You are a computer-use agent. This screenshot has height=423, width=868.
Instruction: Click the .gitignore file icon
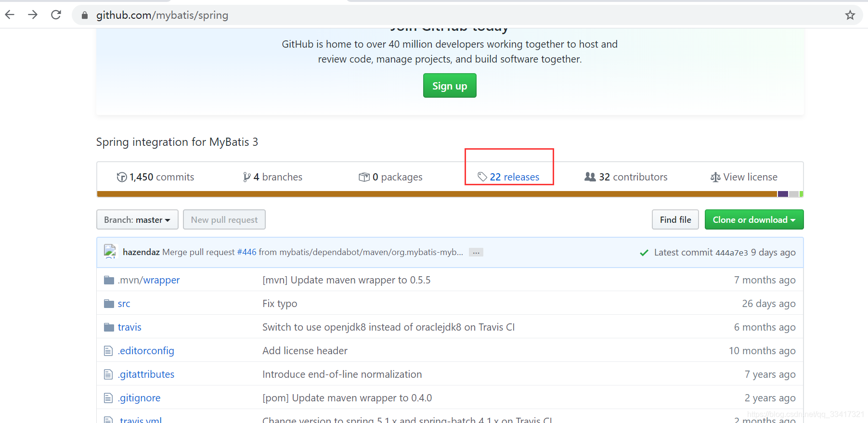tap(108, 398)
